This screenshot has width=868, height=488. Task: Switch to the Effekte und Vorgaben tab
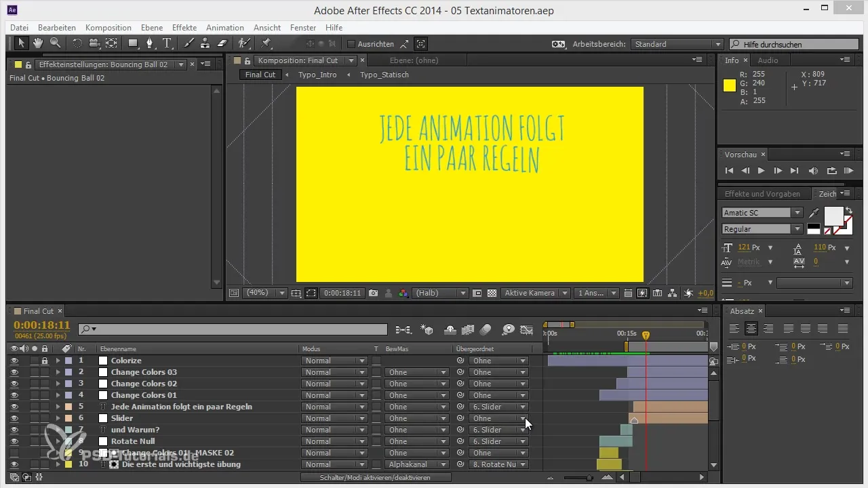point(762,194)
